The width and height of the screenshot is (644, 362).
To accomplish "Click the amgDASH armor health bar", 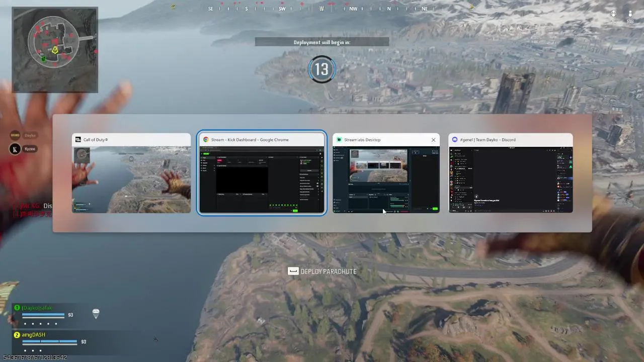I will click(49, 342).
